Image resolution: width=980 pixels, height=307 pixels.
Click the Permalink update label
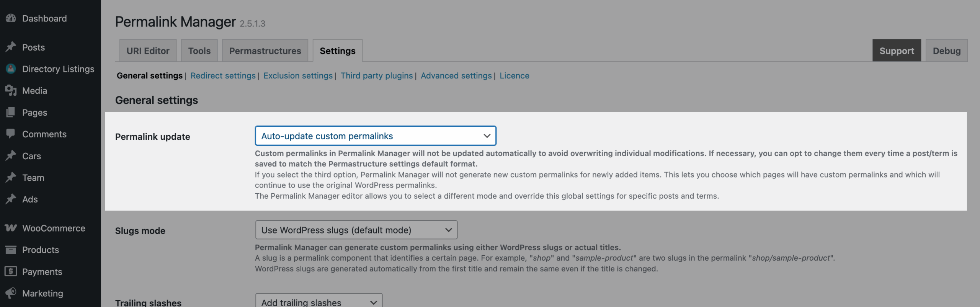152,137
